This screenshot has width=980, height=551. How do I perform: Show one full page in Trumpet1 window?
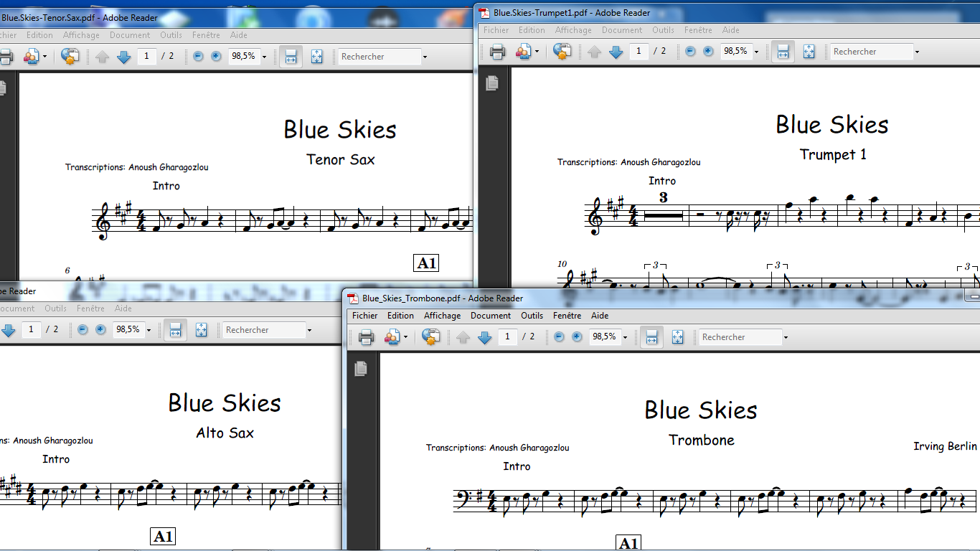[809, 52]
